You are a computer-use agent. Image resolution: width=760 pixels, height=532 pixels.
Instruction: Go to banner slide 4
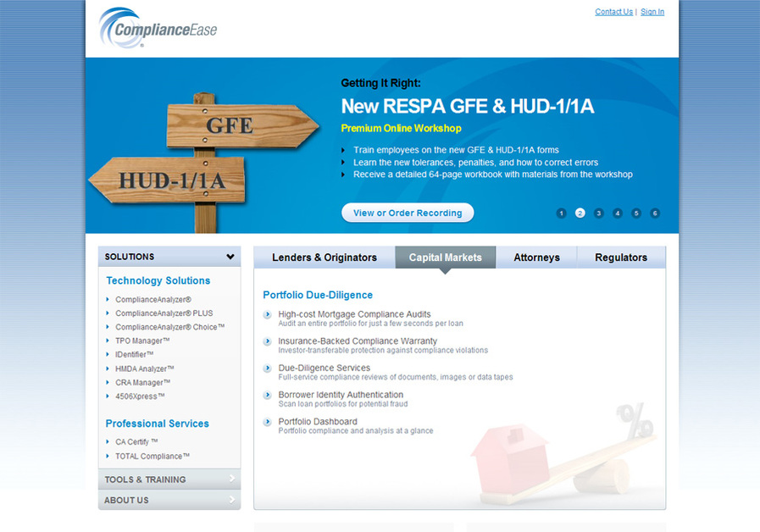(617, 213)
